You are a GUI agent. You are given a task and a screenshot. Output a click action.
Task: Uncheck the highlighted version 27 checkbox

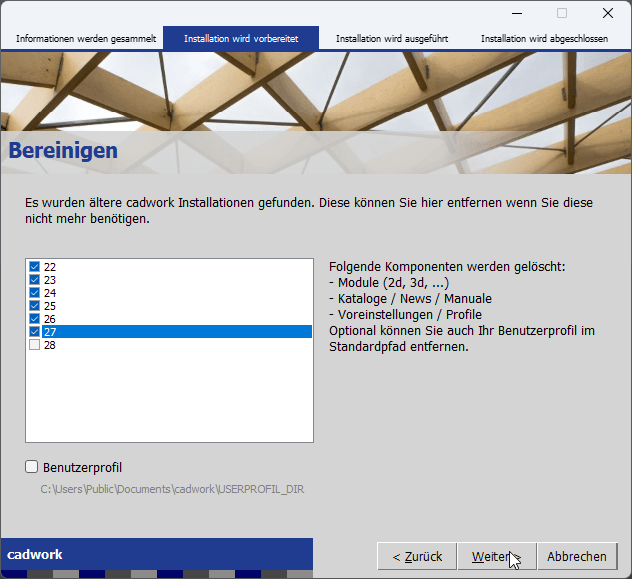35,332
